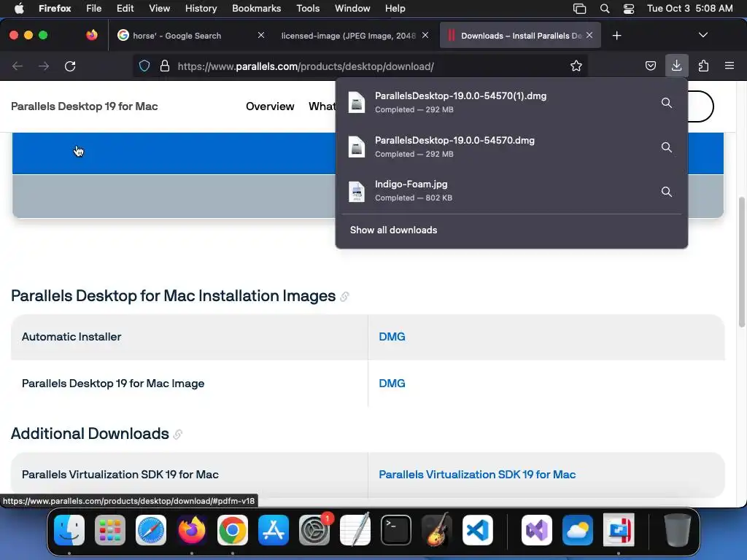747x560 pixels.
Task: Open the Firefox View pinned tab icon
Action: coord(91,35)
